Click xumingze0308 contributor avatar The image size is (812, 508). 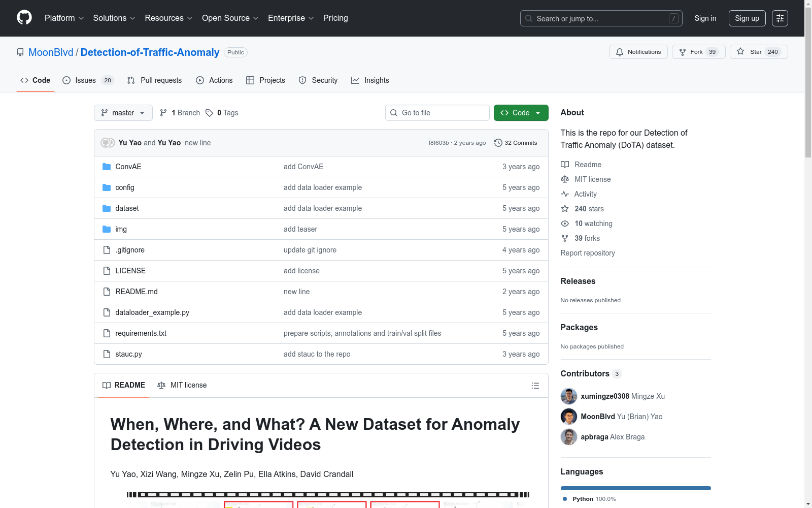(569, 396)
